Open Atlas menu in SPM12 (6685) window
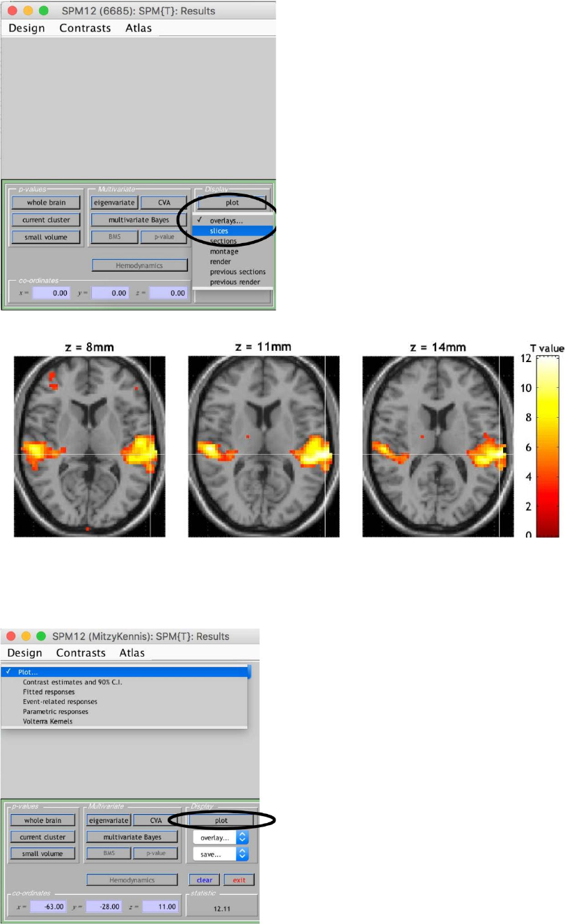This screenshot has width=565, height=924. click(x=138, y=29)
